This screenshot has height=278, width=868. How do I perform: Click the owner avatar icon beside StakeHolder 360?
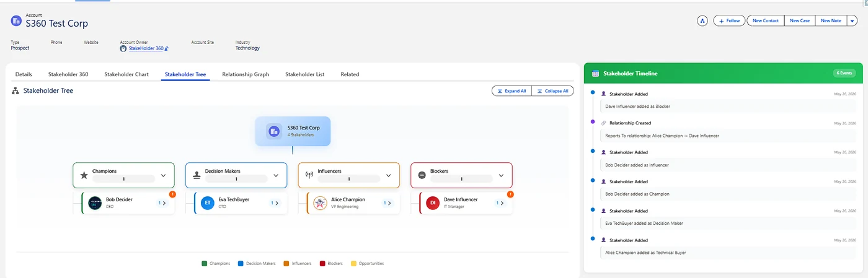(123, 48)
